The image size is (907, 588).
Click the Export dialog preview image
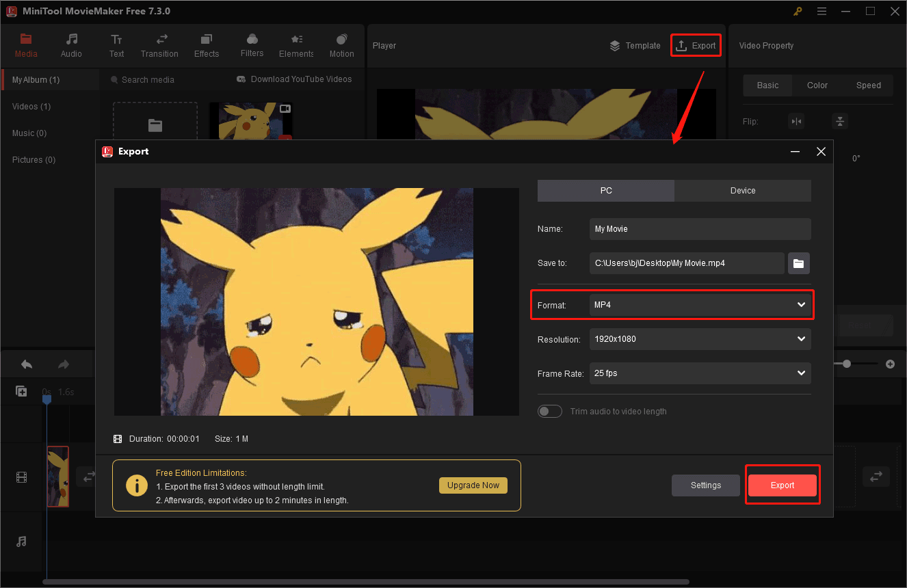point(317,302)
